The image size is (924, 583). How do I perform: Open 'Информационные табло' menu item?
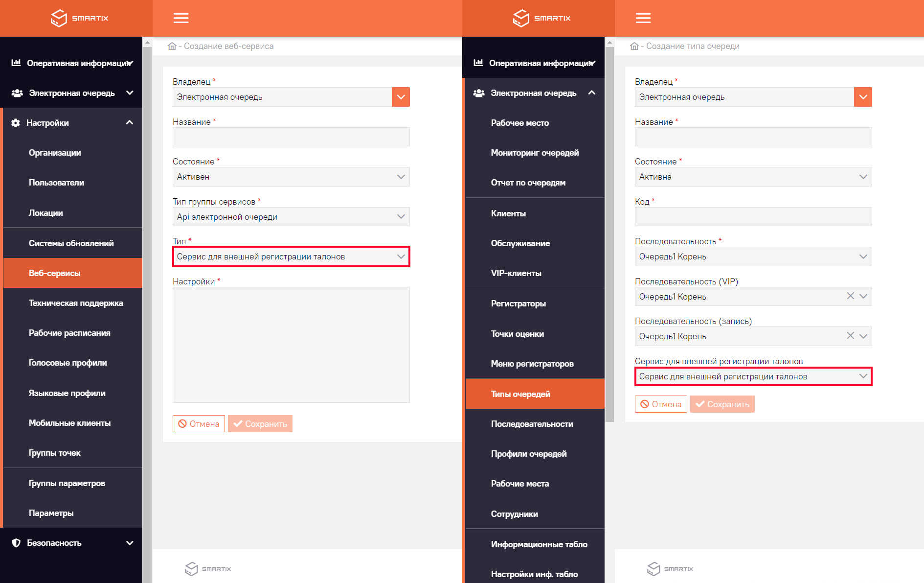[535, 544]
